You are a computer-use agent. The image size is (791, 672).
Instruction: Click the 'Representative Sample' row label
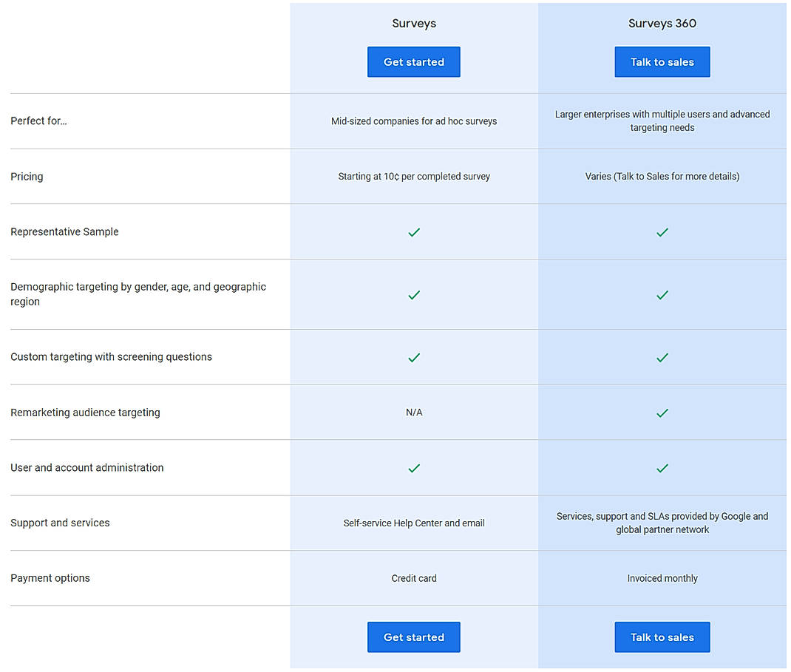(64, 232)
